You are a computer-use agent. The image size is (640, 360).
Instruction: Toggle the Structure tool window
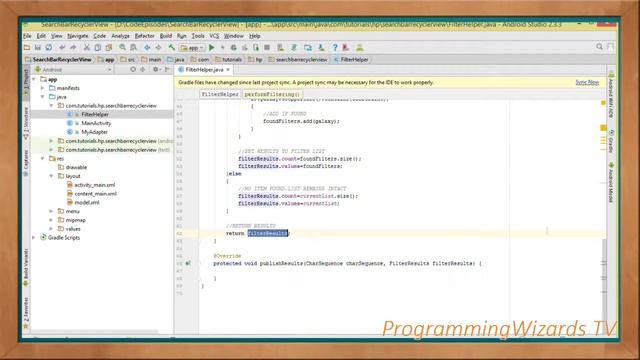26,122
